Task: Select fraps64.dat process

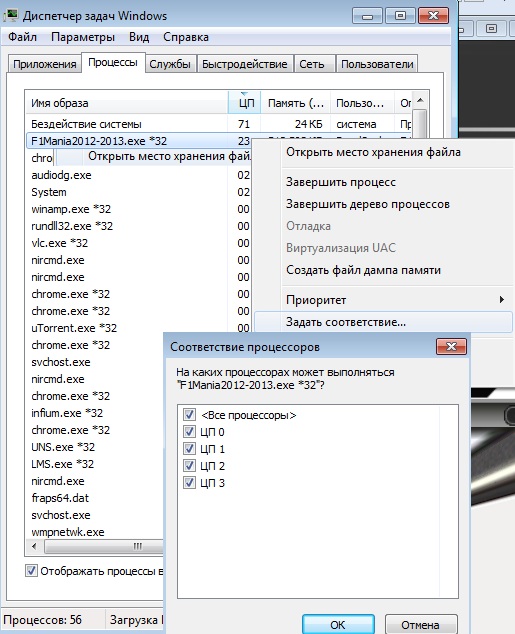Action: tap(95, 498)
